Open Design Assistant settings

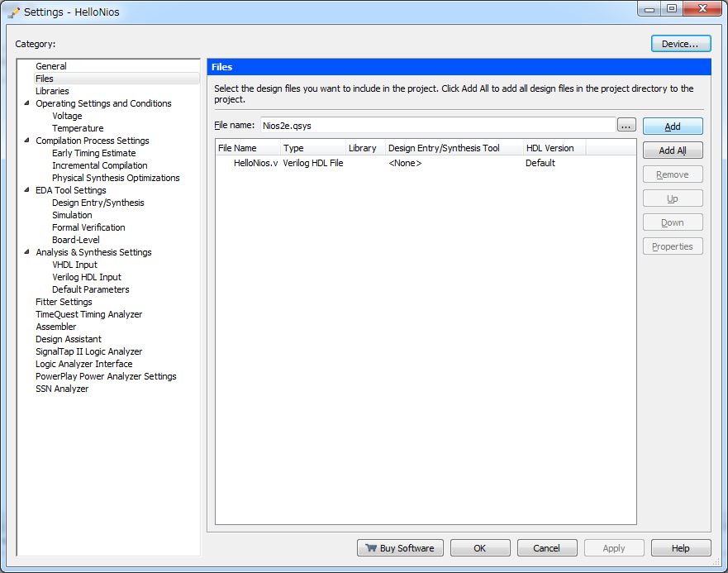(x=69, y=339)
